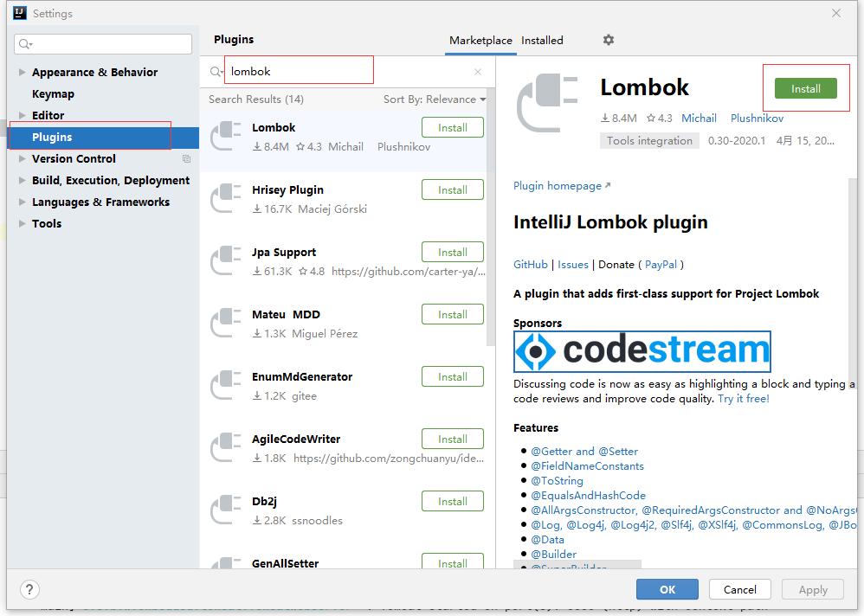Open the @Data feature link
Screen dimensions: 864x616
click(547, 540)
